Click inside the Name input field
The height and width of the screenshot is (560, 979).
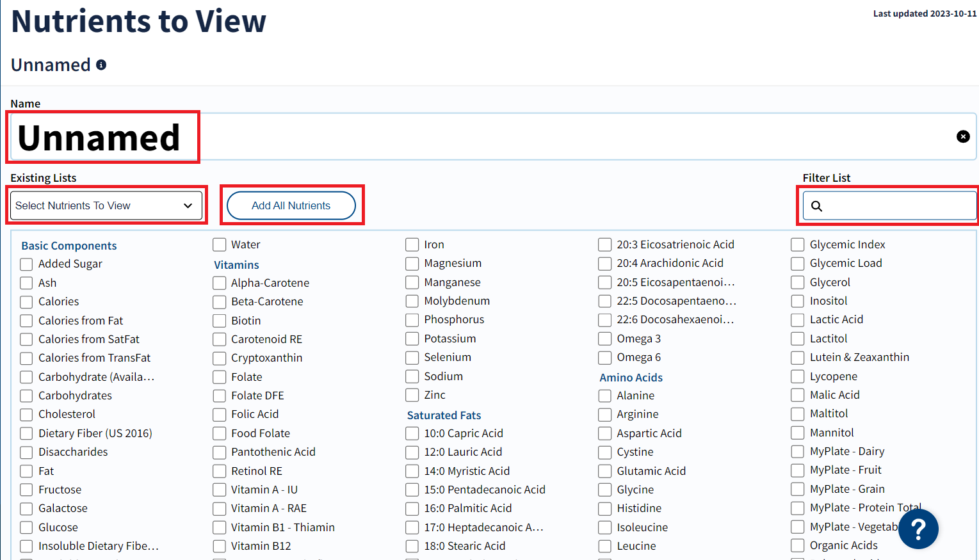448,136
